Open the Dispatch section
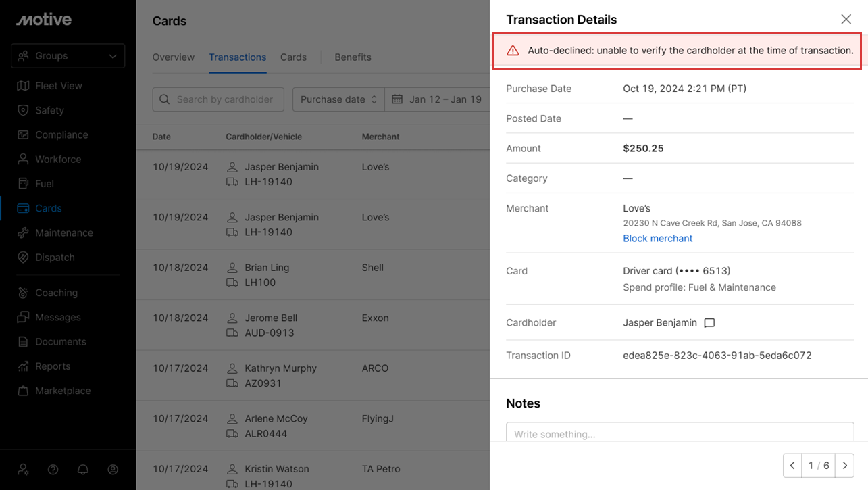Screen dimensions: 868x490 click(55, 258)
